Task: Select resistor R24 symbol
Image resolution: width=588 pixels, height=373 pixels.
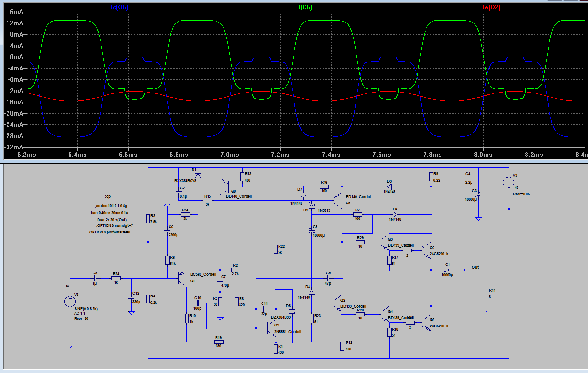Action: [x=116, y=278]
